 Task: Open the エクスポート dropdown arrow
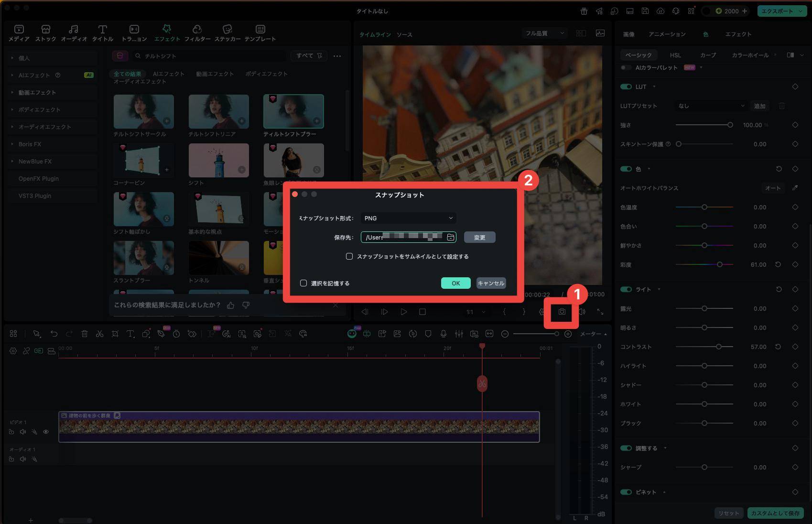tap(801, 11)
